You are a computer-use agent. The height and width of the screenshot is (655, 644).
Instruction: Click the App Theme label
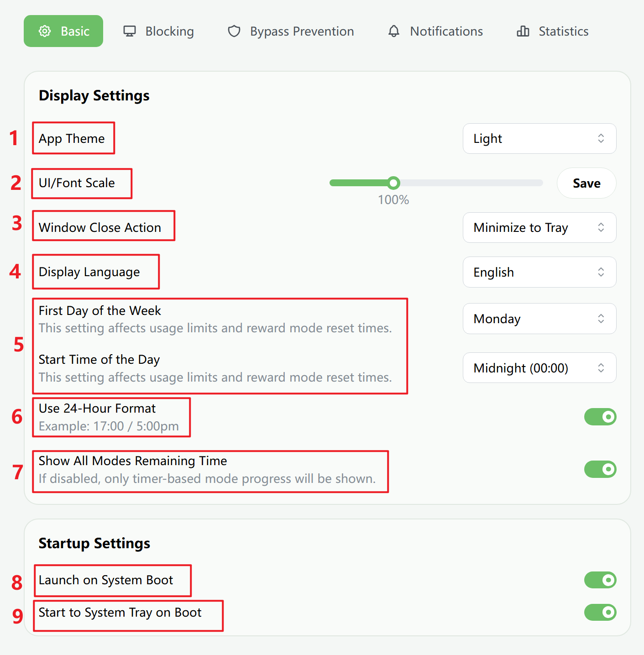(x=72, y=138)
